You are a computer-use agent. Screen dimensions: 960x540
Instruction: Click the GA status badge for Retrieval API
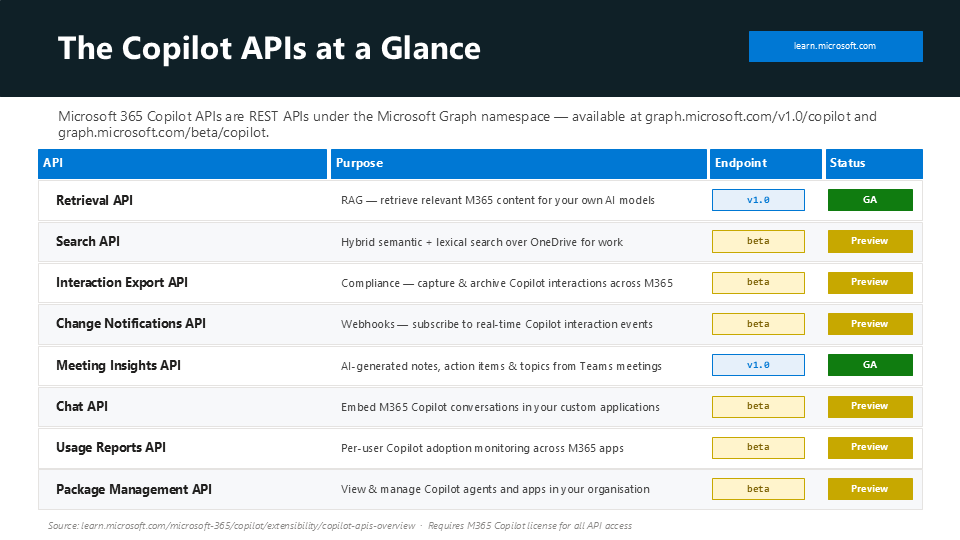tap(870, 200)
